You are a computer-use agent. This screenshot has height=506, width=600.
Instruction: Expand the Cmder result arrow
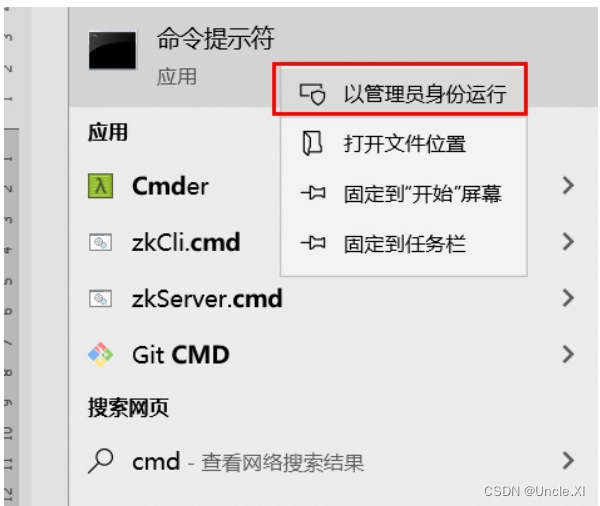coord(568,186)
